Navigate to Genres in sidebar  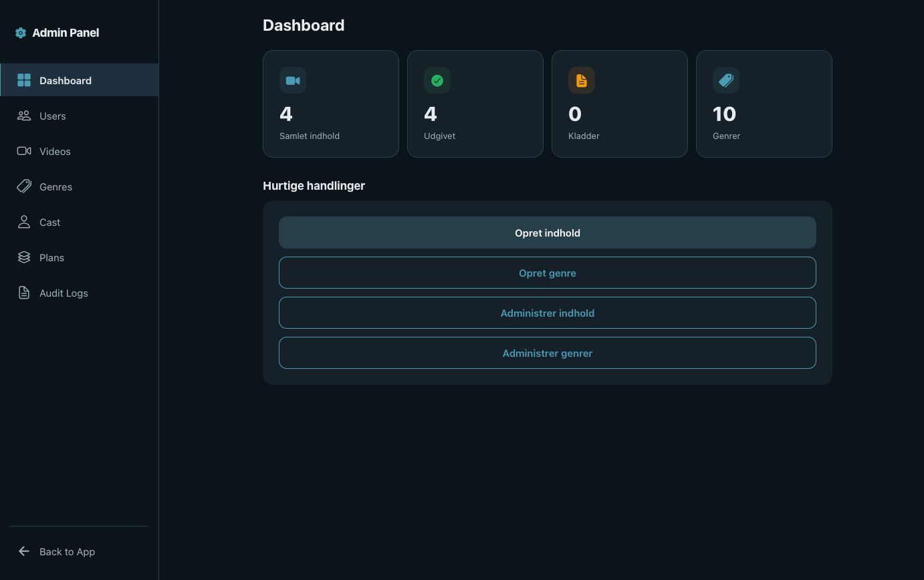coord(80,186)
